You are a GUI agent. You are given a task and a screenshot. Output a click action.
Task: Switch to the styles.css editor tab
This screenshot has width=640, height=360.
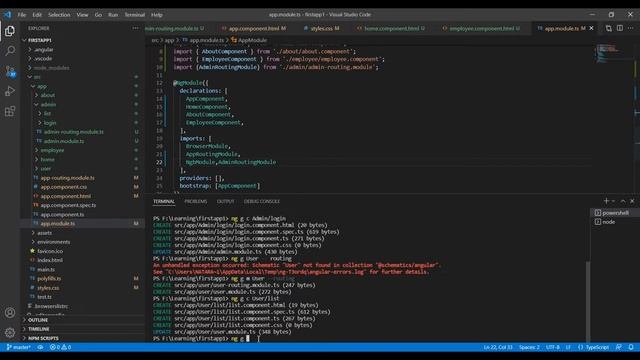322,28
